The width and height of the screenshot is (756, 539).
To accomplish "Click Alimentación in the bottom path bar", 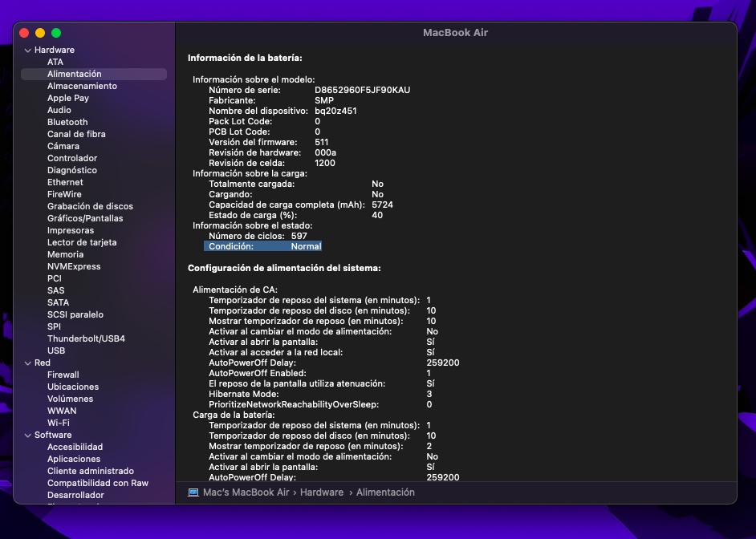I will pos(385,492).
